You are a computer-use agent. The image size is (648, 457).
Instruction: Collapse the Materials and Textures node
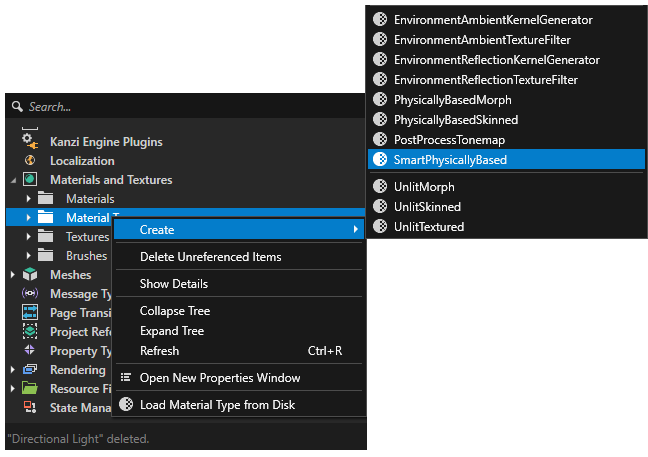pos(13,180)
